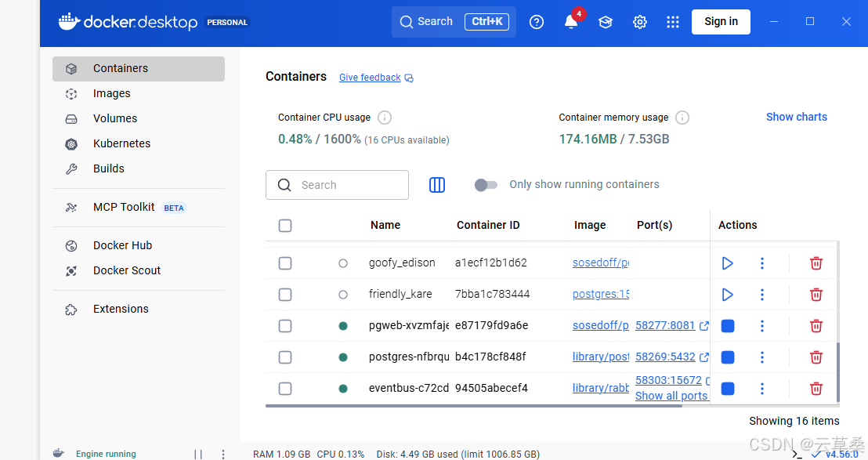The height and width of the screenshot is (460, 868).
Task: Open postgres:15 image link for friendly_kare
Action: (x=601, y=294)
